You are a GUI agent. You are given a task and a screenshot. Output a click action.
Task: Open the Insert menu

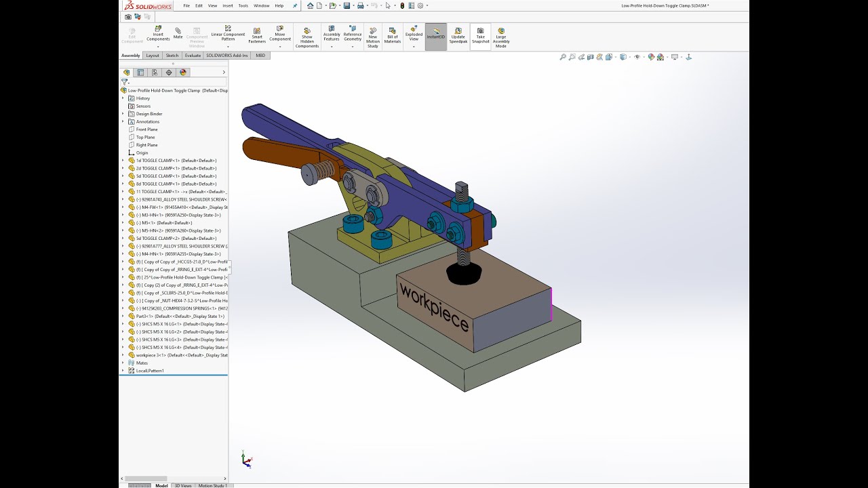(228, 5)
